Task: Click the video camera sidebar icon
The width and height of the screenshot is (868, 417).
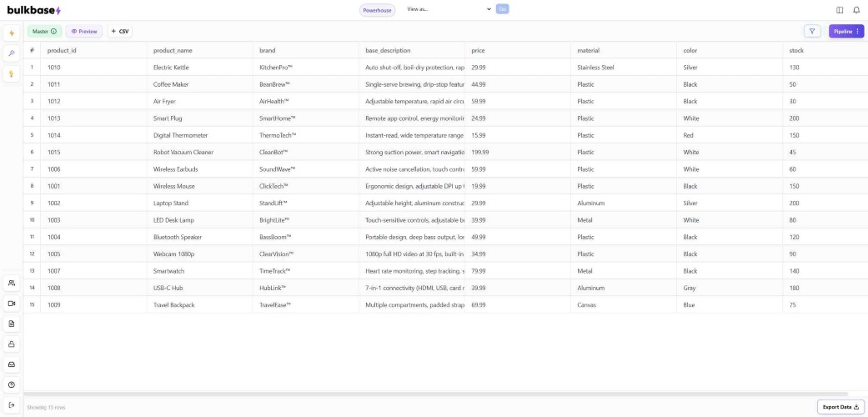Action: pos(12,304)
